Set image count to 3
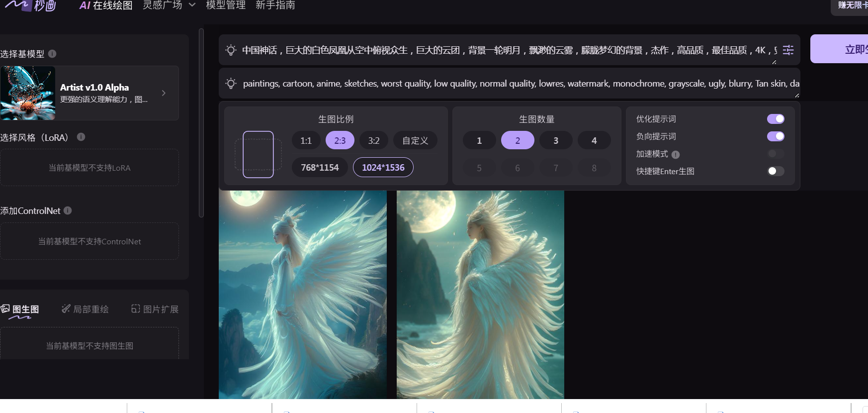 [x=556, y=140]
